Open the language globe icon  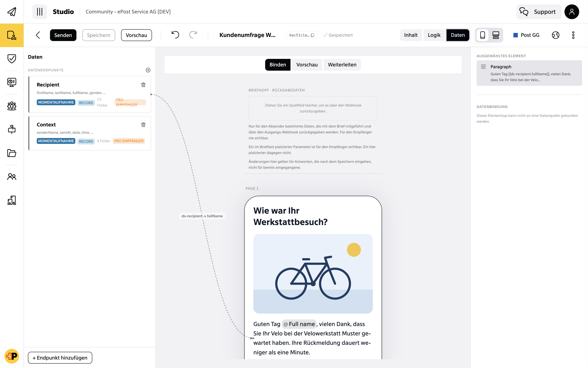coord(555,35)
